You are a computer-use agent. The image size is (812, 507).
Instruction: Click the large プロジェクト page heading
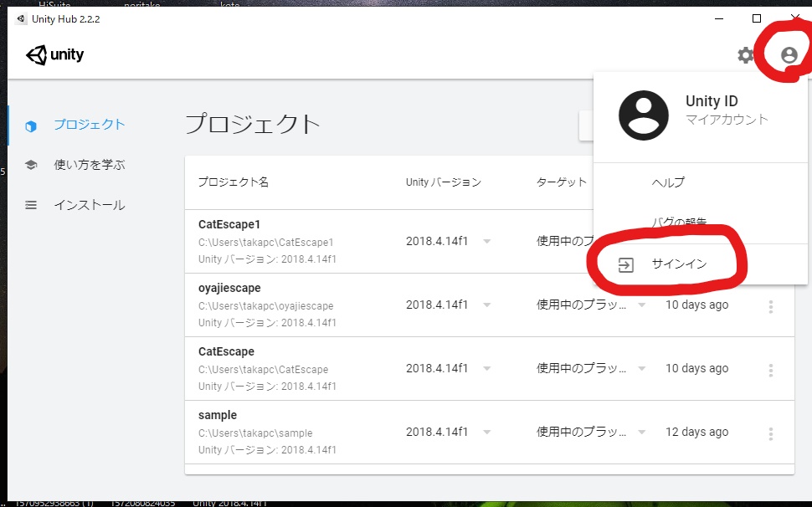pos(252,124)
